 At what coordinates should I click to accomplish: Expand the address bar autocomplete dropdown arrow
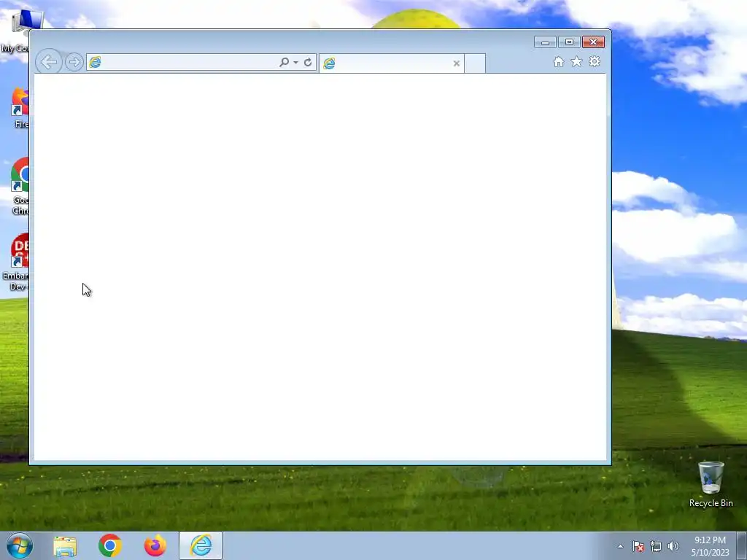pyautogui.click(x=296, y=63)
